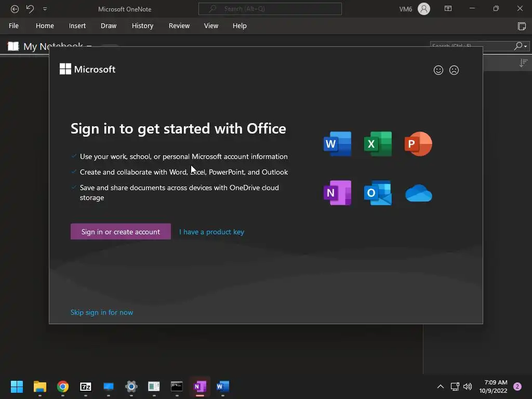Click the OneNote app icon in the dialog
The width and height of the screenshot is (532, 399).
coord(337,193)
